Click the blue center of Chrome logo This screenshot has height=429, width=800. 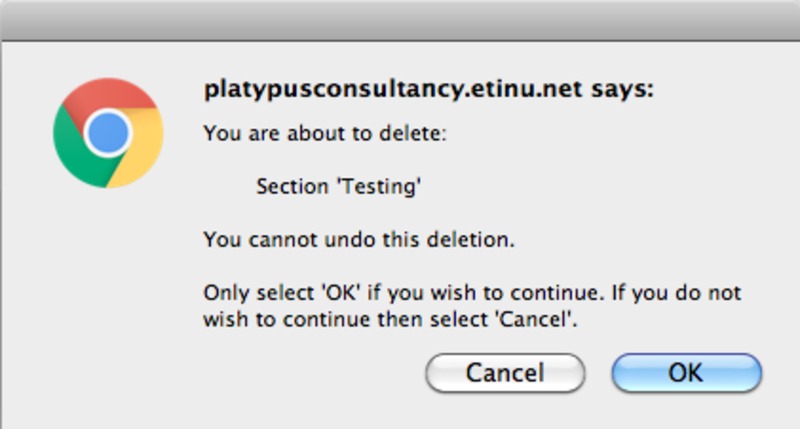pos(108,132)
